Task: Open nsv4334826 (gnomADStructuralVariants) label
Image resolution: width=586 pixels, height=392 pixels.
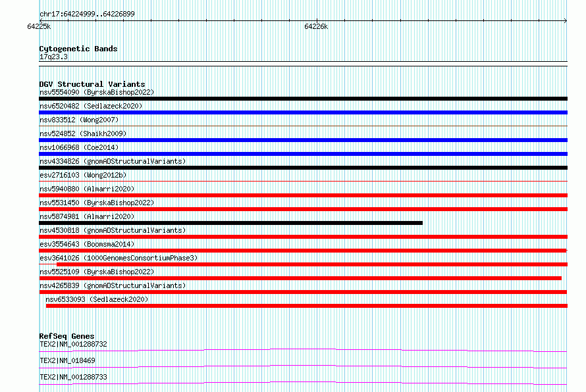Action: point(113,161)
